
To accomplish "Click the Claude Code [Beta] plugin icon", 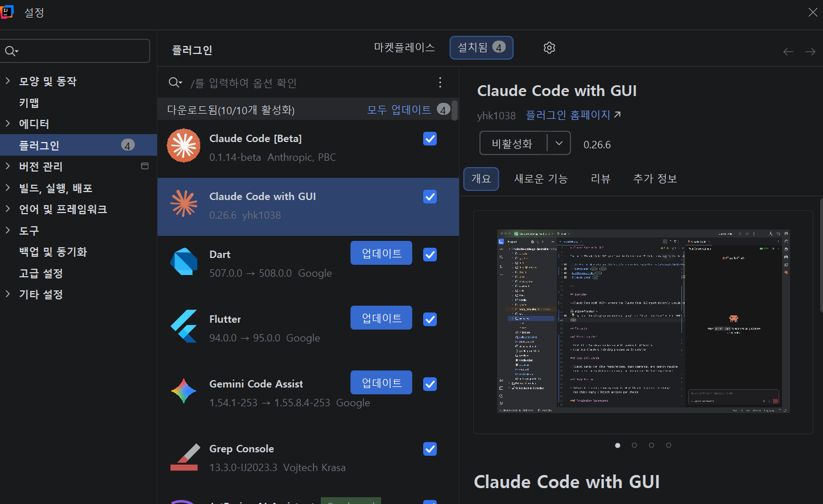I will tap(184, 145).
